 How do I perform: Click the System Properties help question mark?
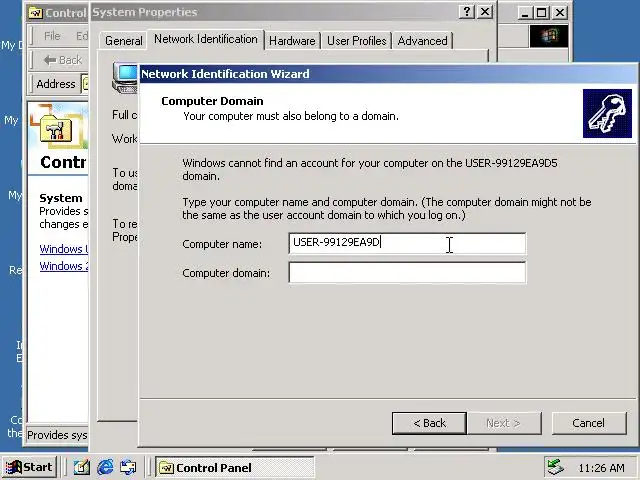coord(467,12)
